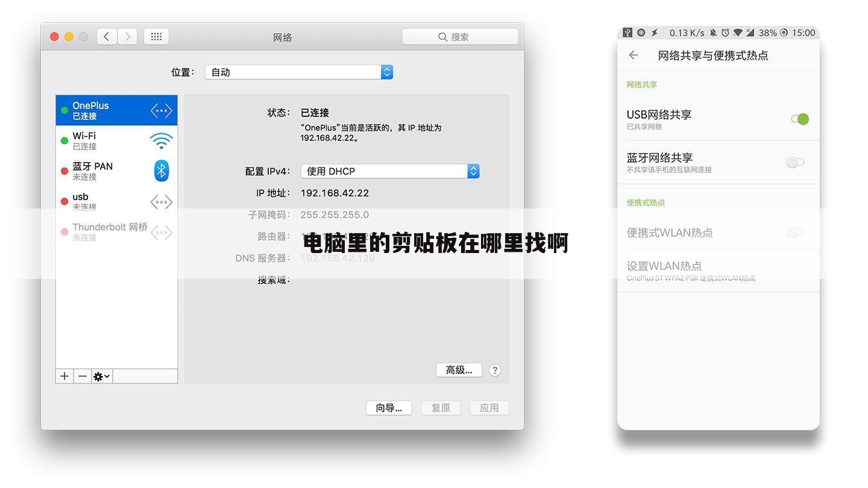
Task: Click the 网络 window title
Action: click(x=282, y=37)
